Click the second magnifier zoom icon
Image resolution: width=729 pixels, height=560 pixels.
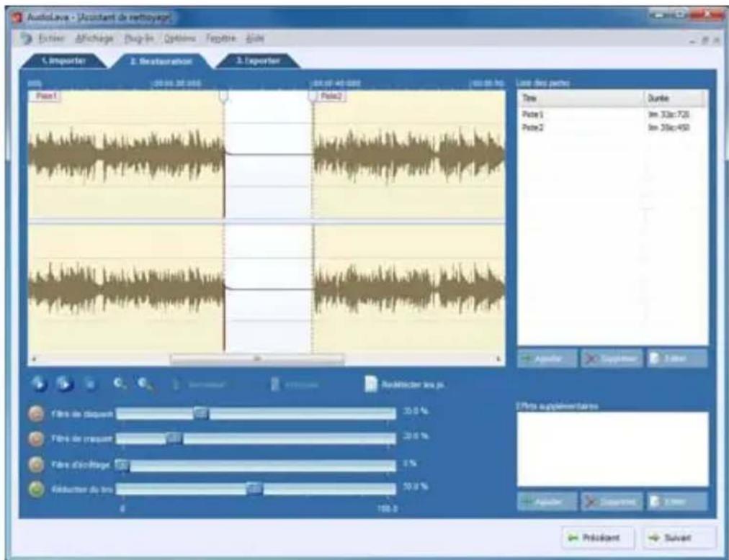click(x=145, y=384)
